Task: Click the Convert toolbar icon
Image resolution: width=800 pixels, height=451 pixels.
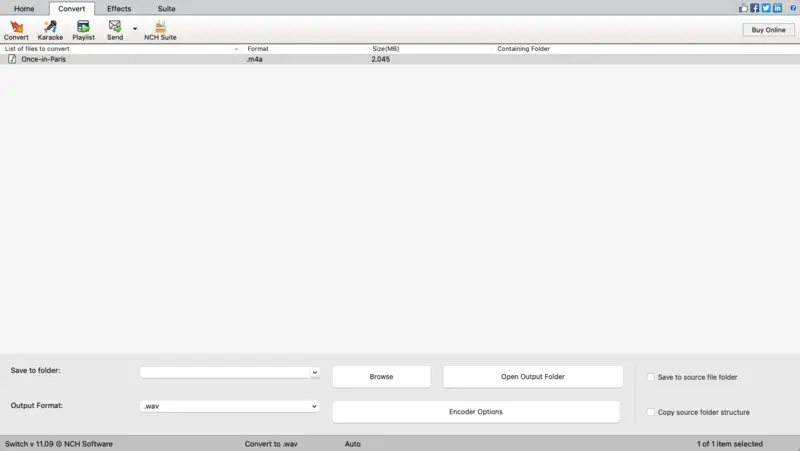Action: tap(16, 30)
